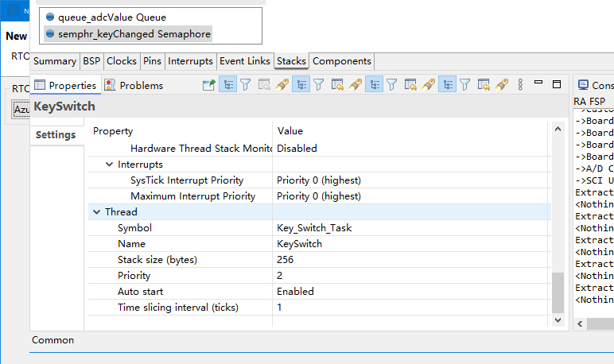Click the Value column header
614x364 pixels.
[x=290, y=131]
